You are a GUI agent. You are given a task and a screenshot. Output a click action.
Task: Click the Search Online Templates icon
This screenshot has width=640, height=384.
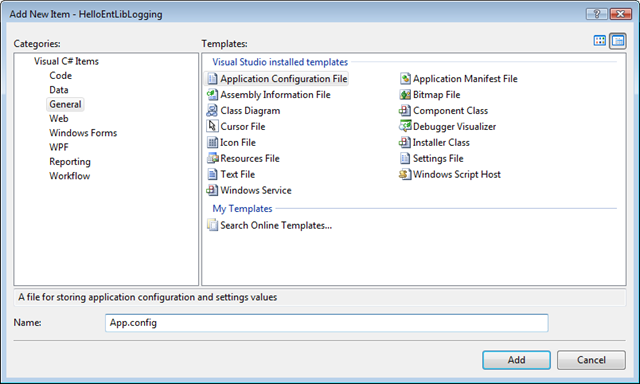point(212,225)
